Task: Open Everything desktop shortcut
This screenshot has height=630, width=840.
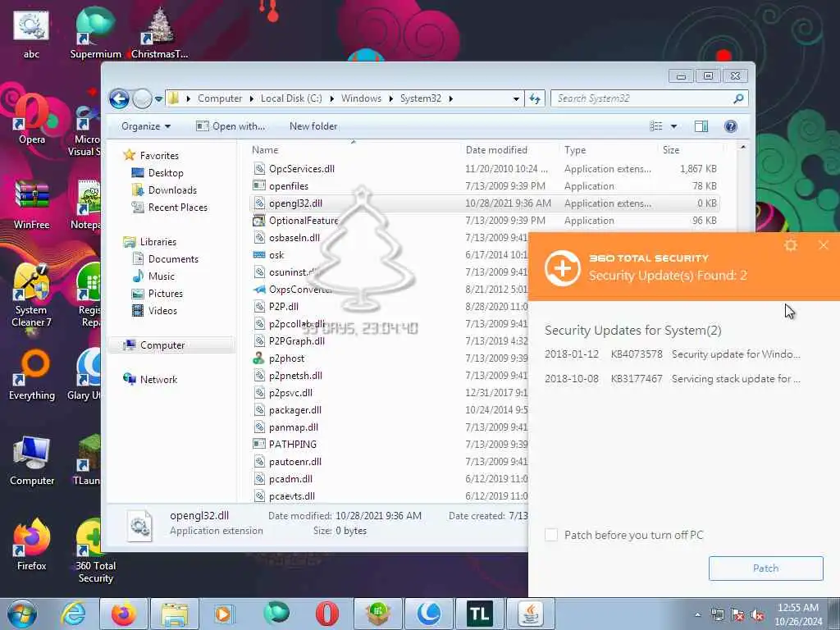Action: coord(32,376)
